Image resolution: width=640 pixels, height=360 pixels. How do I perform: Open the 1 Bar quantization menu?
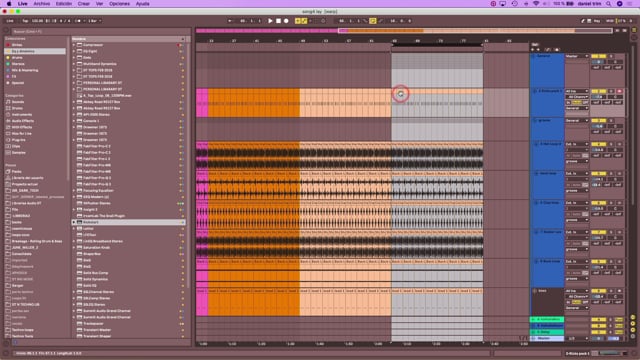[x=95, y=21]
